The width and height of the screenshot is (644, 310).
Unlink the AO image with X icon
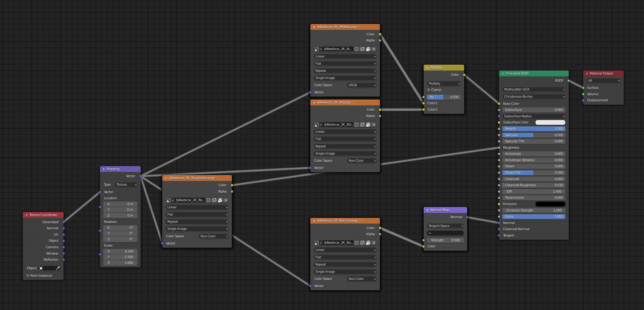pos(374,125)
